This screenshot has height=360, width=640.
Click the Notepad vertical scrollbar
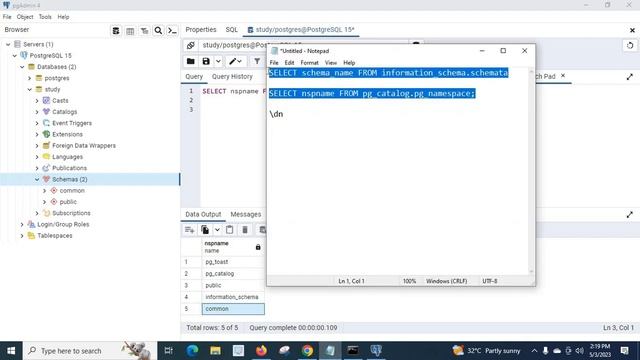[531, 171]
